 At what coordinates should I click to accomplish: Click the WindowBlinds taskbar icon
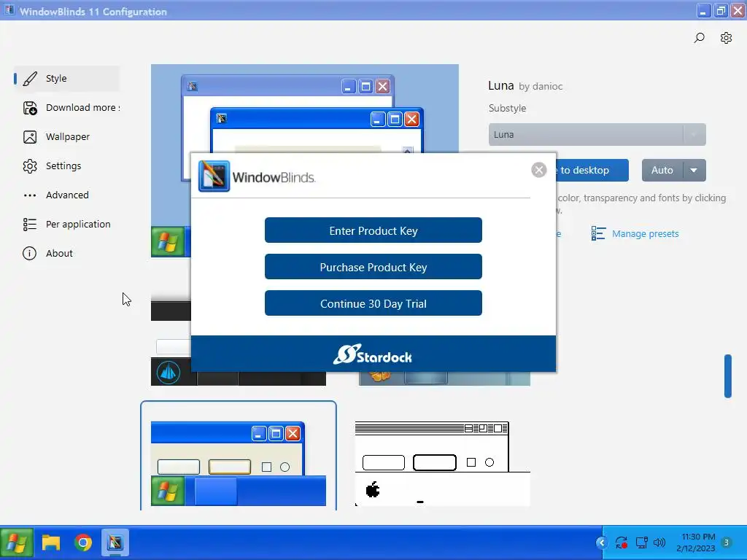point(115,542)
